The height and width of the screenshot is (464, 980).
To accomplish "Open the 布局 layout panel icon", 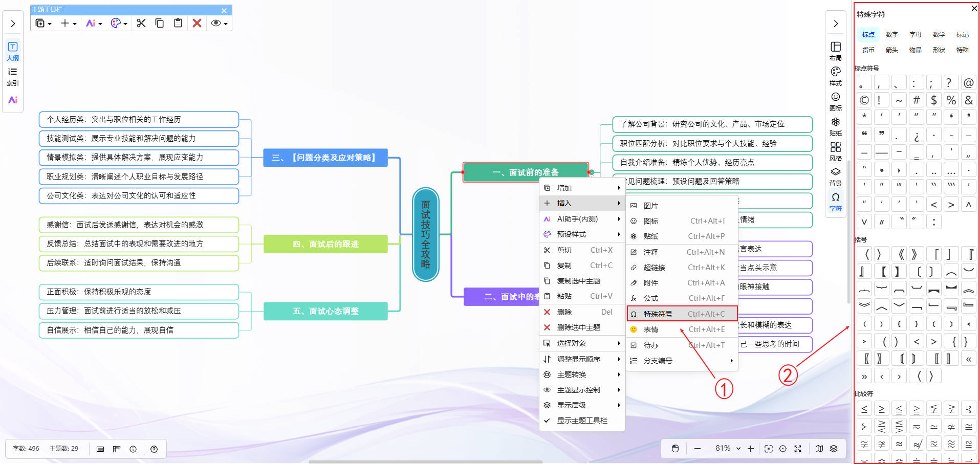I will pyautogui.click(x=835, y=51).
